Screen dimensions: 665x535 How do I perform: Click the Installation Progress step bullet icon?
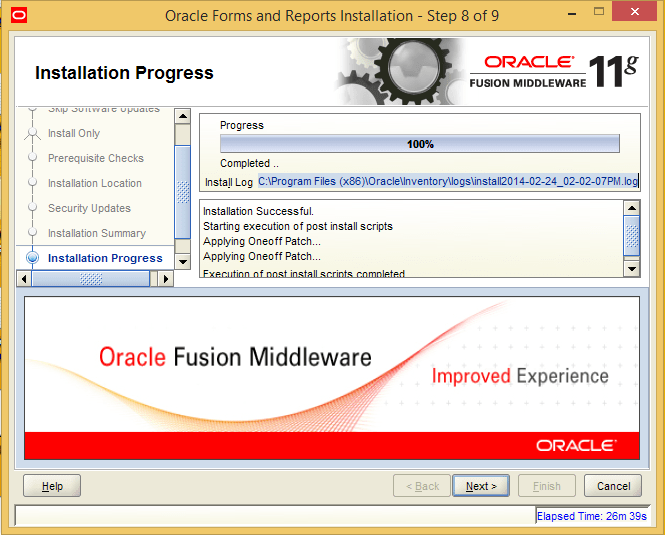(32, 258)
